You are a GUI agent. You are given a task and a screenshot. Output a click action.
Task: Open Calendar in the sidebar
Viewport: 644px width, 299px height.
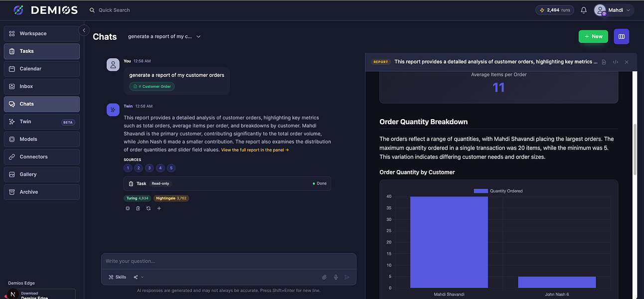pos(42,69)
